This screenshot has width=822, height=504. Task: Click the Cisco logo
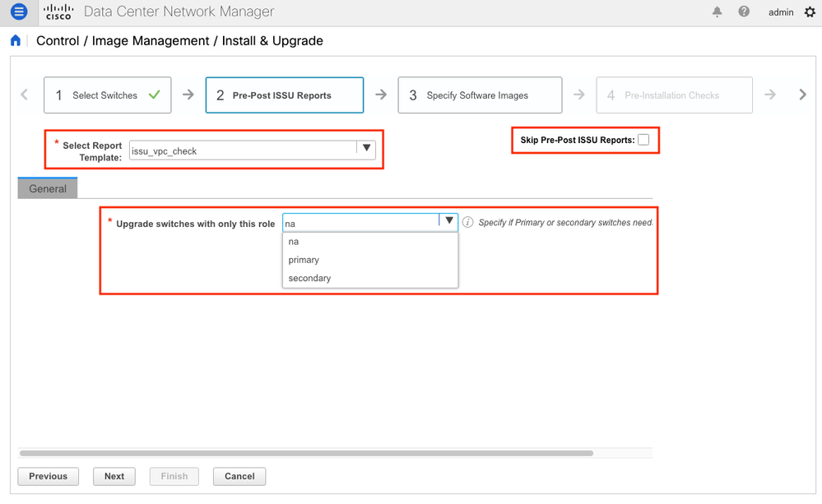coord(58,12)
